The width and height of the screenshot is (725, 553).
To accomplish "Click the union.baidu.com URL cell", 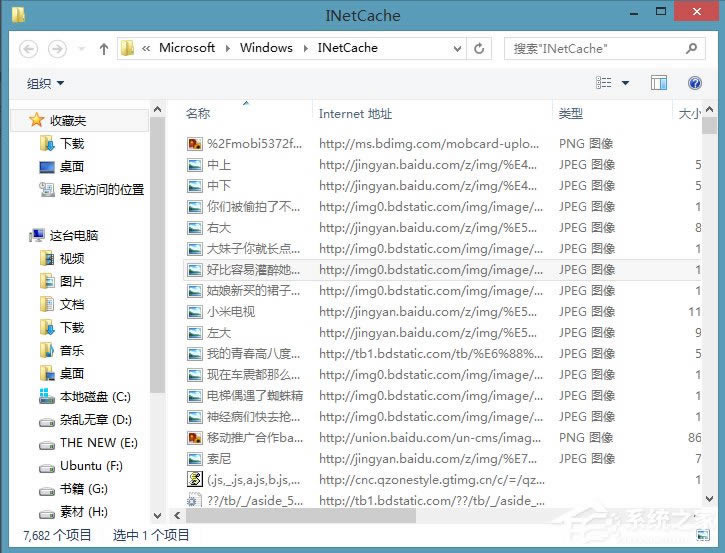I will [430, 438].
